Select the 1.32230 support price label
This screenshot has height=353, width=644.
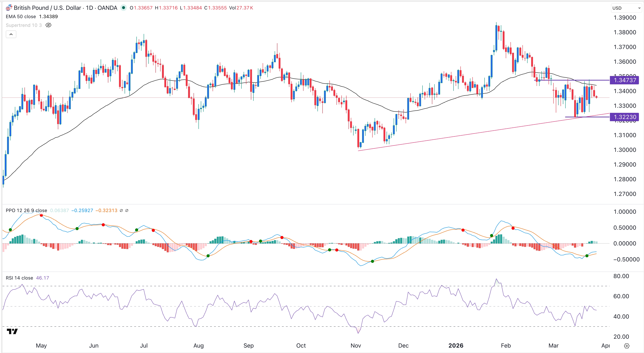point(625,117)
